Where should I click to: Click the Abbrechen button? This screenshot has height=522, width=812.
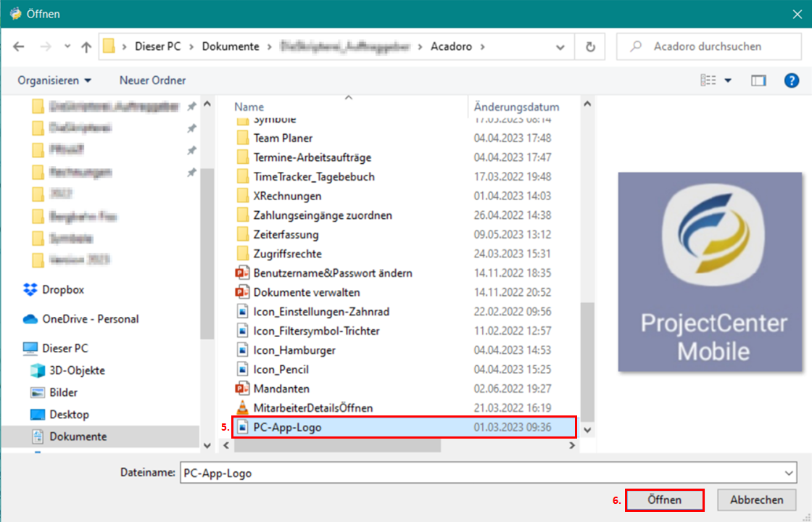click(x=756, y=500)
